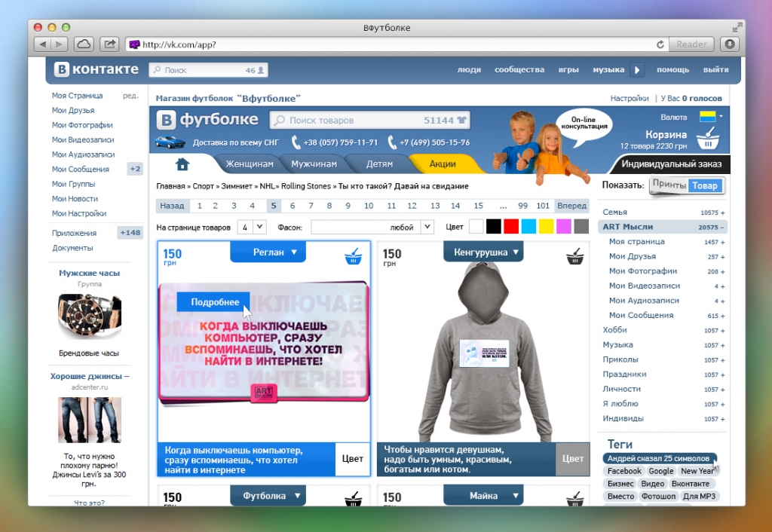The height and width of the screenshot is (532, 772).
Task: Select the Facebook tag
Action: coord(623,471)
